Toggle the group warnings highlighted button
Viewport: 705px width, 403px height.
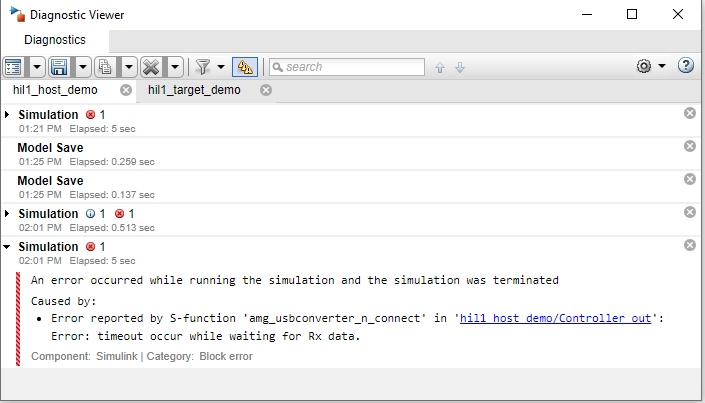click(245, 67)
